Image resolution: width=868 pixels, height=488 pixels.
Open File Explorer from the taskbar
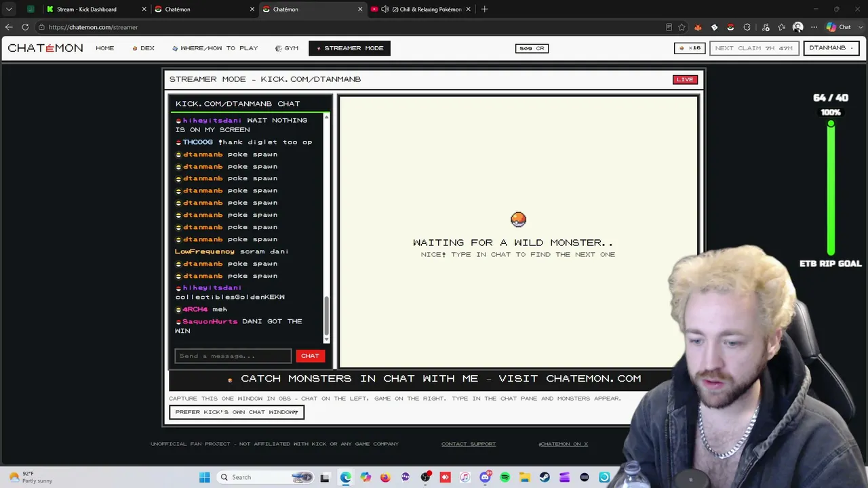point(525,477)
